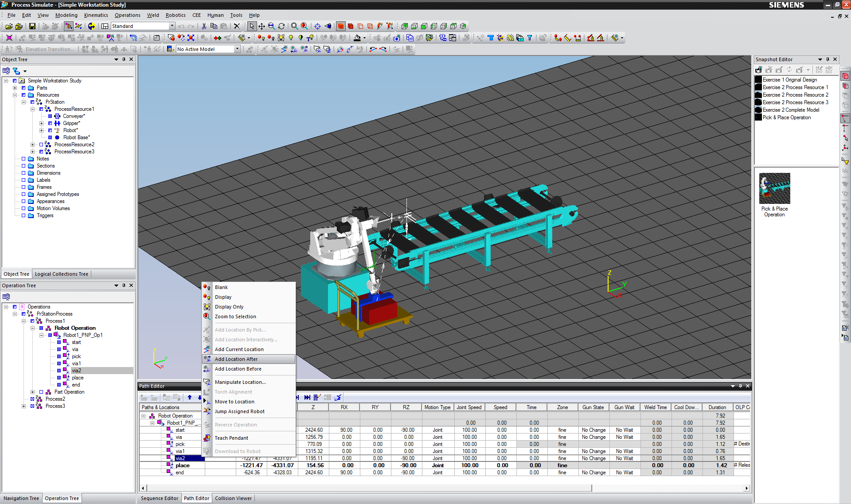The height and width of the screenshot is (504, 851).
Task: Click the Copy icon in the toolbar
Action: [x=214, y=26]
